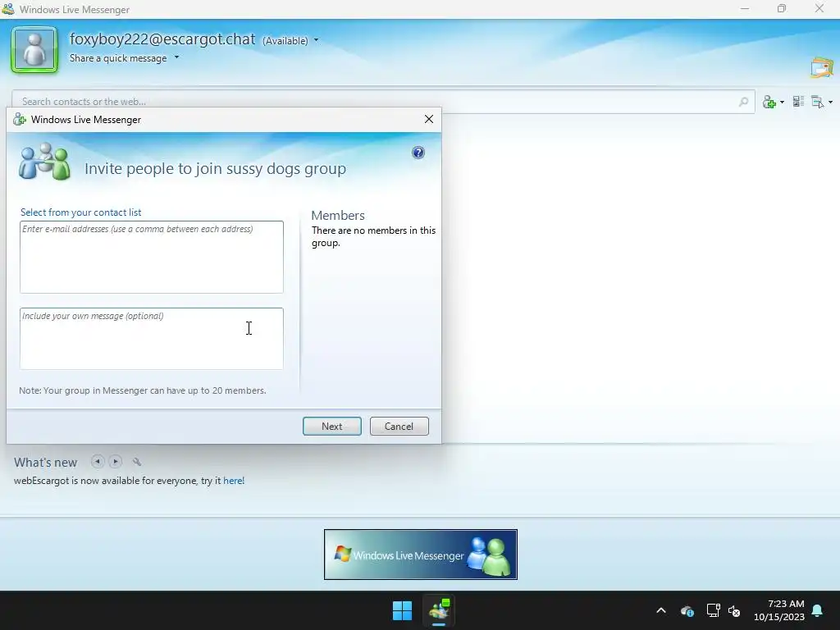Click the note about 20 members
The width and height of the screenshot is (840, 630).
coord(143,390)
